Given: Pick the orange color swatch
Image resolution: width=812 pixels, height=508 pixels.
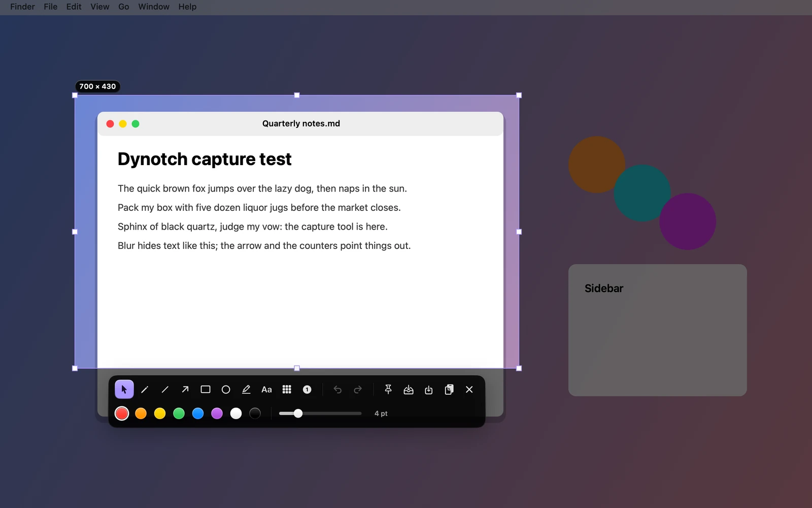Looking at the screenshot, I should click(141, 414).
